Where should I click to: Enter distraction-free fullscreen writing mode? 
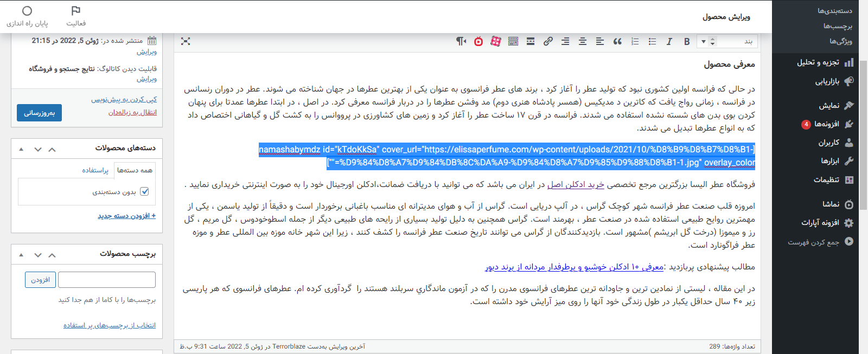click(186, 42)
